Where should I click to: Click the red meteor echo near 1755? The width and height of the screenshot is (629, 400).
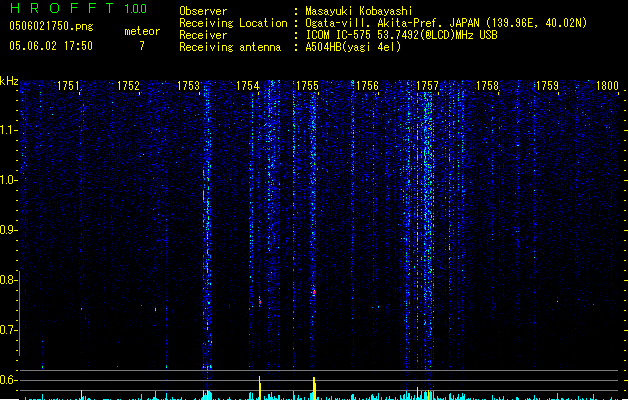[314, 292]
